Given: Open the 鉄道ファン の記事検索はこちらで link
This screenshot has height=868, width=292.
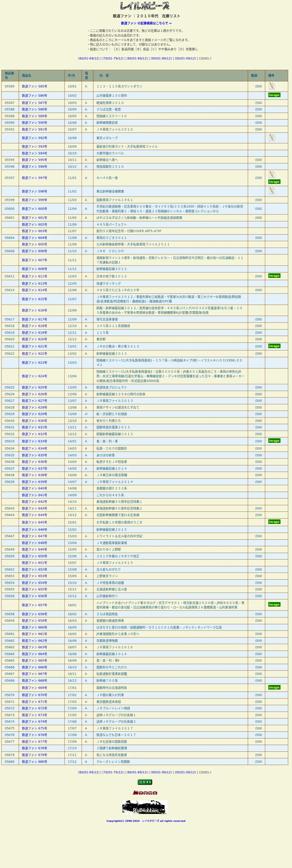Looking at the screenshot, I should (x=146, y=23).
